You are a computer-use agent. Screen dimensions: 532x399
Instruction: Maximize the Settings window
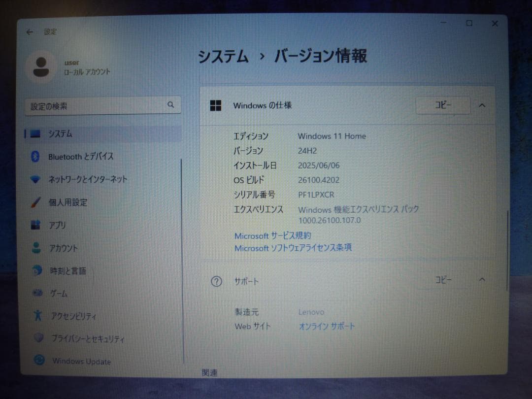click(469, 23)
